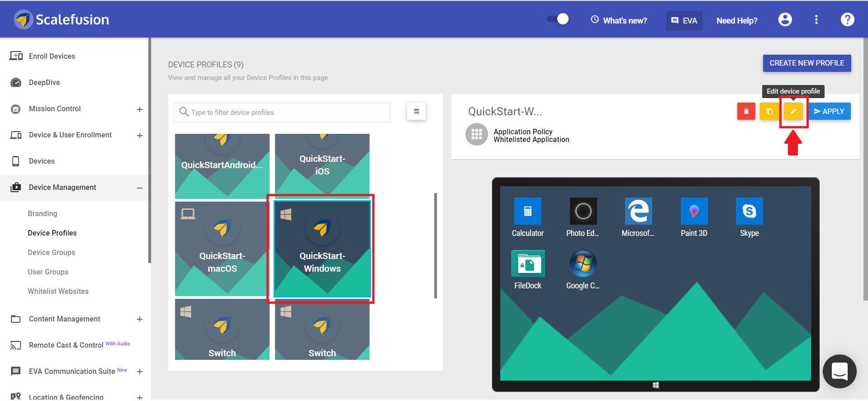Go to Device Profiles submenu item
Screen dimensions: 868x401
(x=52, y=233)
